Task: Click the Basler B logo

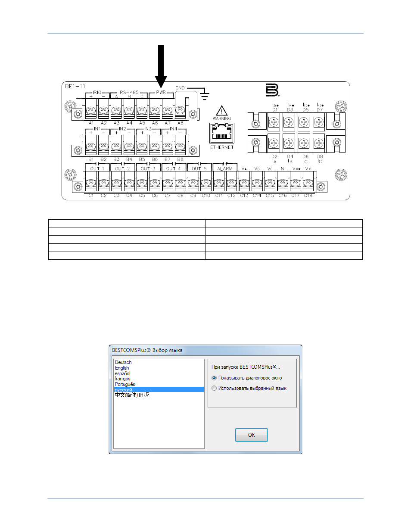Action: click(272, 90)
